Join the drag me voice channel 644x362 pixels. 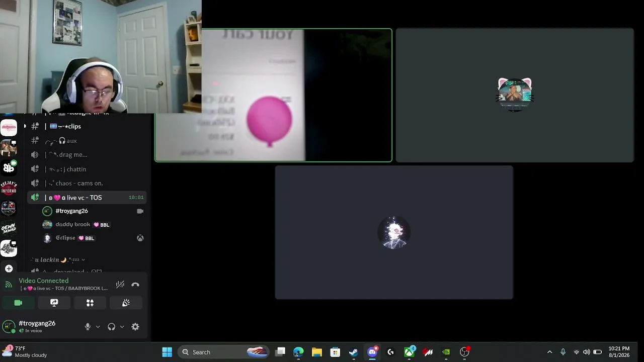click(88, 155)
